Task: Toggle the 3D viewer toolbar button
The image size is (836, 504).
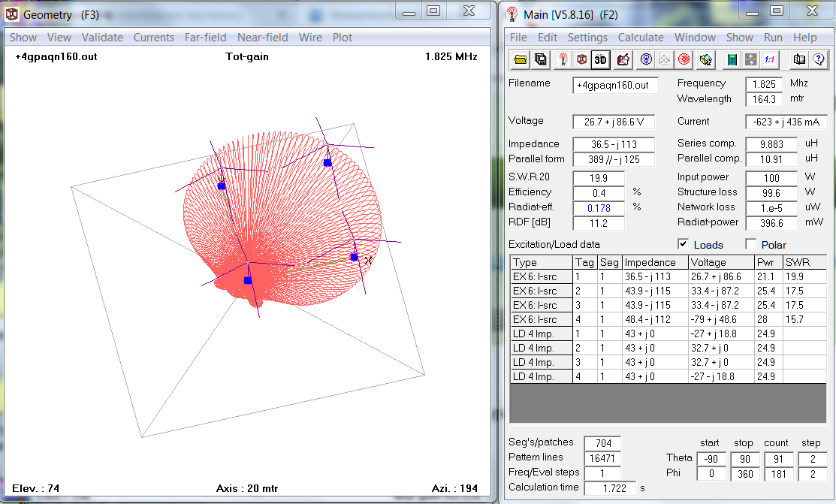Action: [601, 60]
